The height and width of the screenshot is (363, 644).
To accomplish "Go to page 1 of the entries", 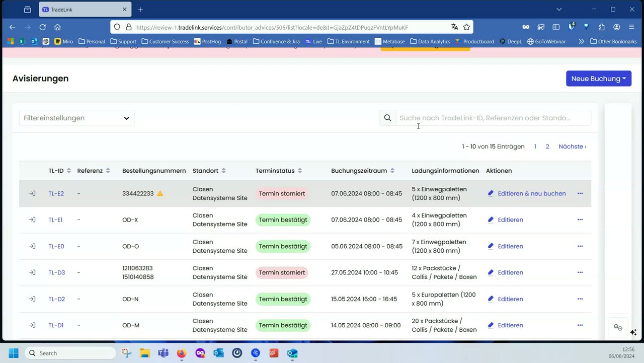I will [x=535, y=147].
